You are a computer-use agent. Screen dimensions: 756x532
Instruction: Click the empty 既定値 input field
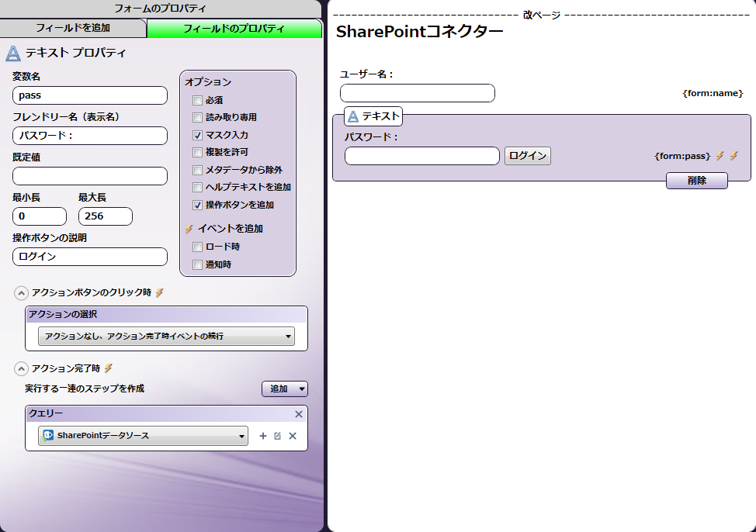[x=90, y=176]
